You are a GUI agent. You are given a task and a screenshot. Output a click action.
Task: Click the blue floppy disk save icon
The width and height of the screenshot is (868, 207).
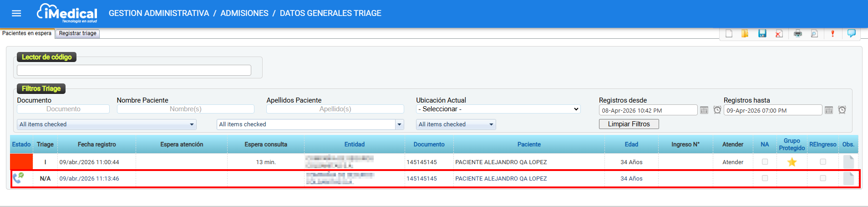[x=762, y=33]
